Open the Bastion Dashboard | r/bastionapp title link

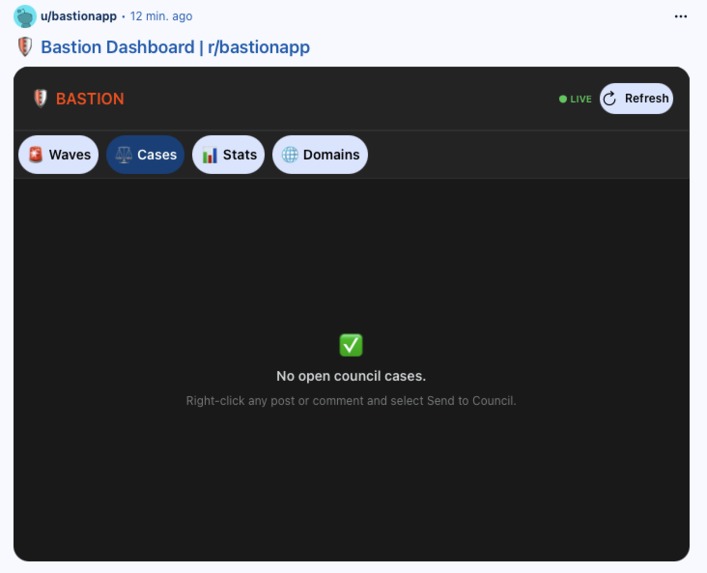click(175, 47)
